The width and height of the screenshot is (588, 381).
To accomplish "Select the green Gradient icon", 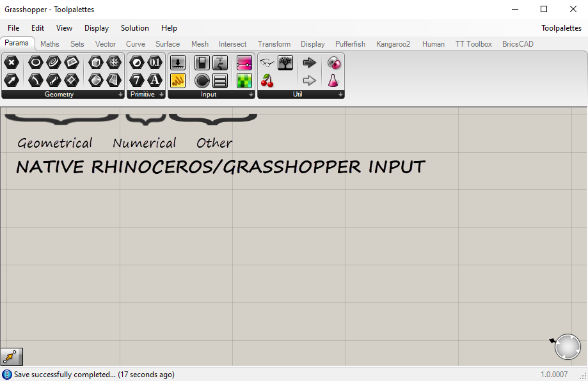I will tap(244, 81).
